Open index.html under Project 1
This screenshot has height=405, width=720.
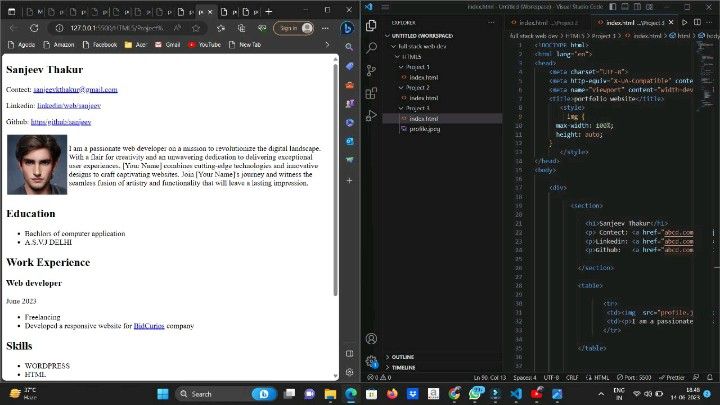click(443, 77)
